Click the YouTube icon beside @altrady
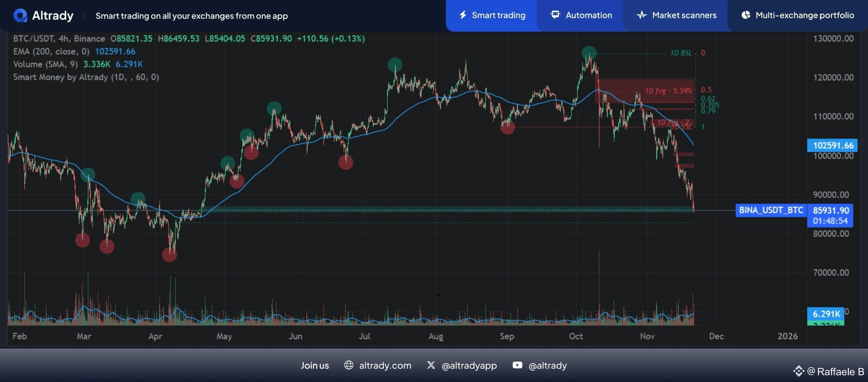Image resolution: width=868 pixels, height=382 pixels. (517, 365)
